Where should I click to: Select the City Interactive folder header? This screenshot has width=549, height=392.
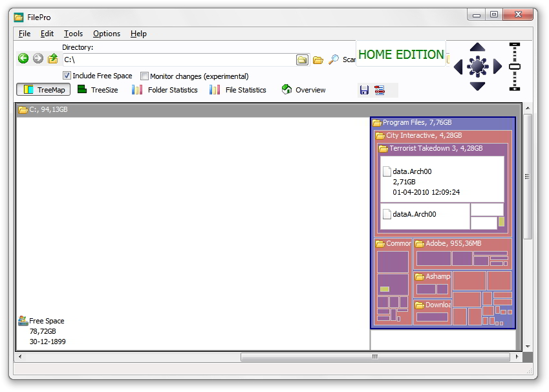[x=443, y=136]
